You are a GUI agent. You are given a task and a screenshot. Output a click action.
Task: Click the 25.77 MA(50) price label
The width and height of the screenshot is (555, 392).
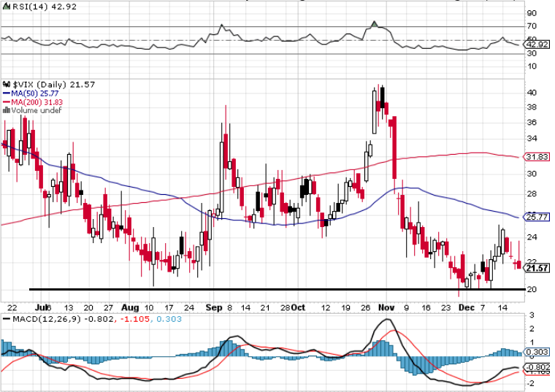point(536,217)
